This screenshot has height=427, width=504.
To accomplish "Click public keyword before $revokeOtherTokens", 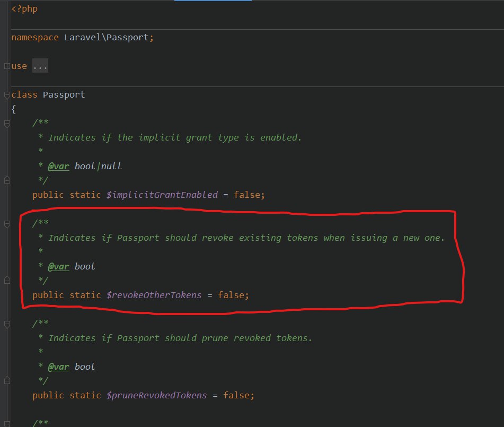I will pyautogui.click(x=48, y=295).
